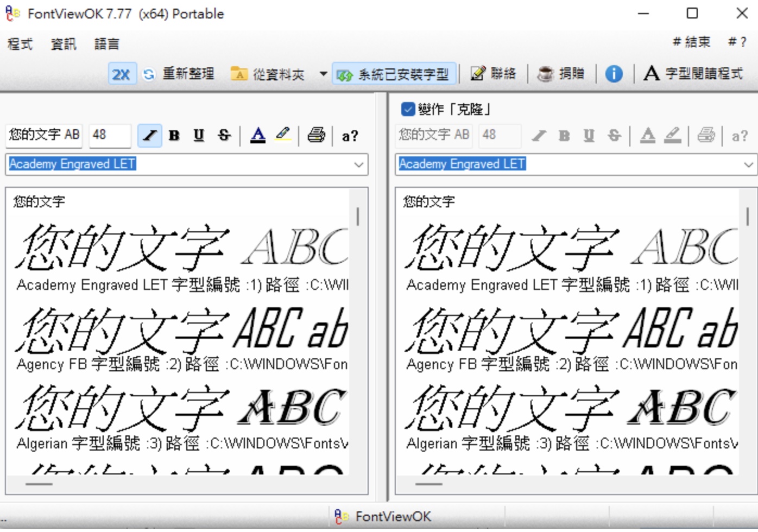Uncheck the 變作「克隆」 checkbox
The width and height of the screenshot is (758, 532).
click(x=408, y=110)
